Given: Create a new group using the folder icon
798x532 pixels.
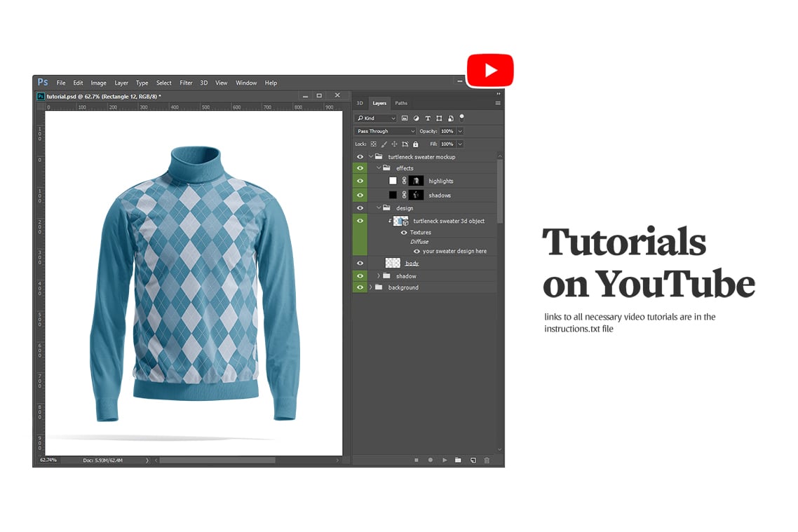Looking at the screenshot, I should [459, 461].
